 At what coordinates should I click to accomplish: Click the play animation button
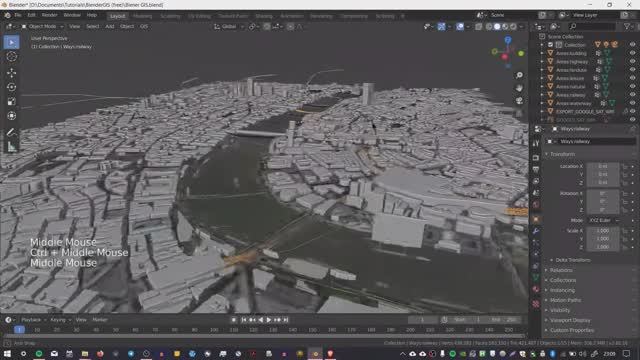(x=269, y=320)
